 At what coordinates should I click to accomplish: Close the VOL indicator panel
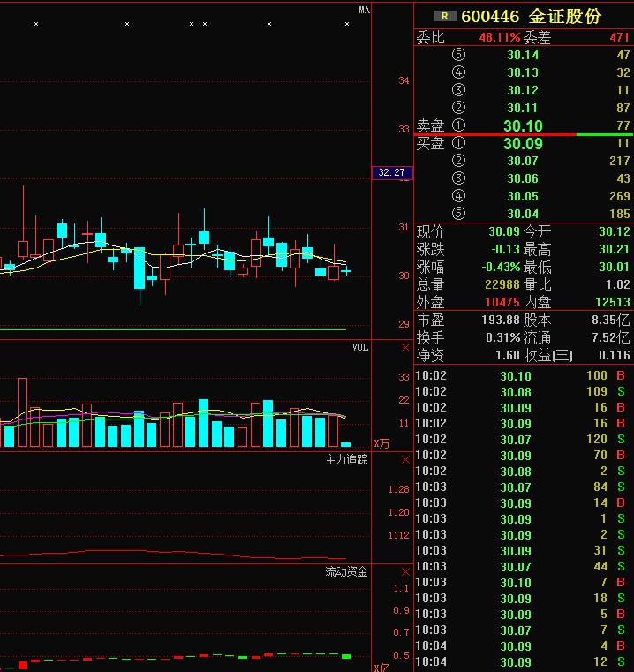pos(405,348)
